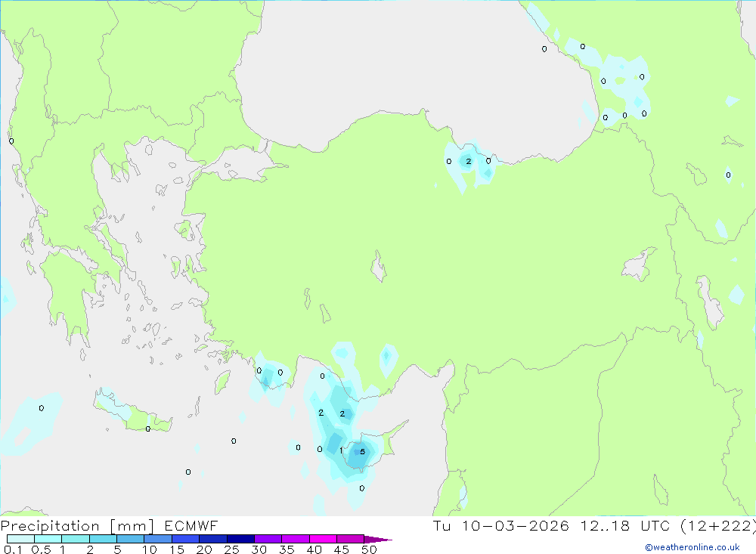Click the over-50 arrow tip of the legend
This screenshot has height=554, width=756.
tap(379, 540)
